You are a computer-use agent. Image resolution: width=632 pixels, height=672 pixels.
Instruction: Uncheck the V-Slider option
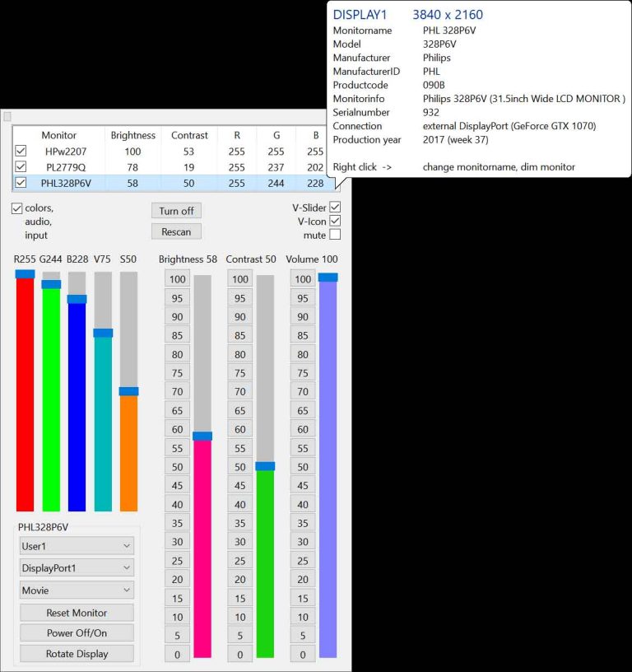(x=335, y=208)
